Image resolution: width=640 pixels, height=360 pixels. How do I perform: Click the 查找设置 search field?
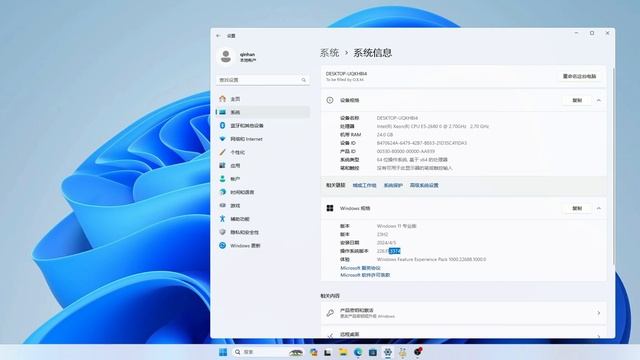tap(262, 80)
